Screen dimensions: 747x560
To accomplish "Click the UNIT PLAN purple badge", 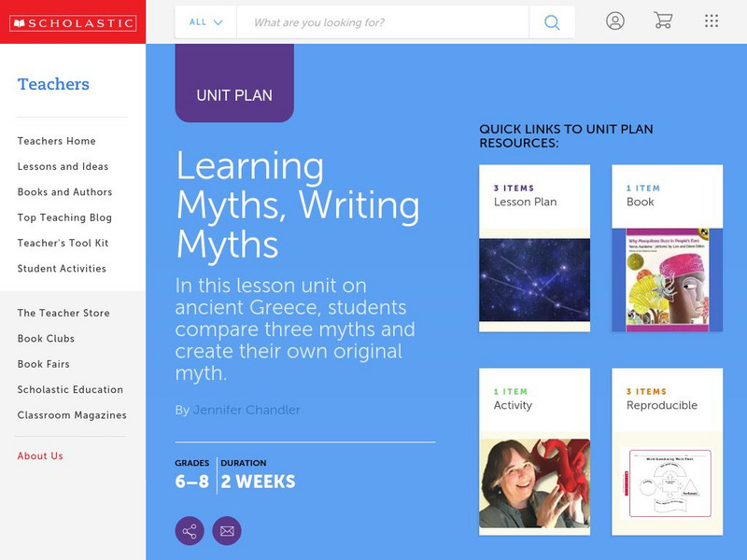I will (234, 83).
